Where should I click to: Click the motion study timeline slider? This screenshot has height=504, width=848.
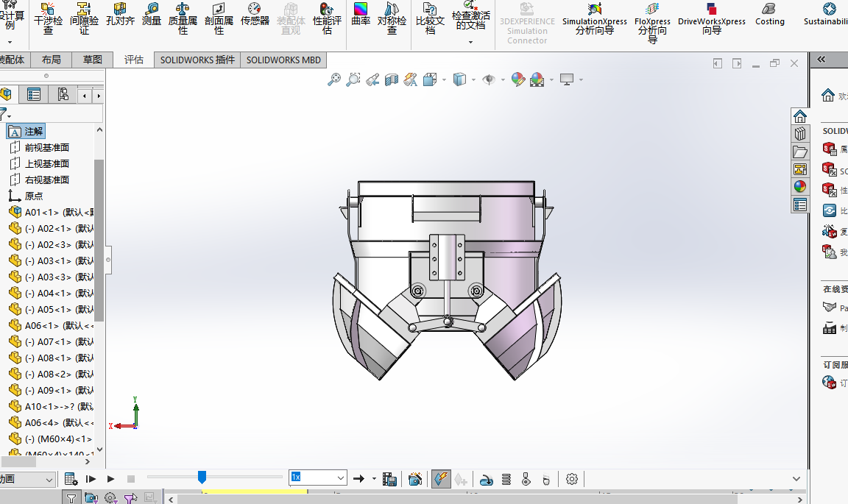point(202,477)
